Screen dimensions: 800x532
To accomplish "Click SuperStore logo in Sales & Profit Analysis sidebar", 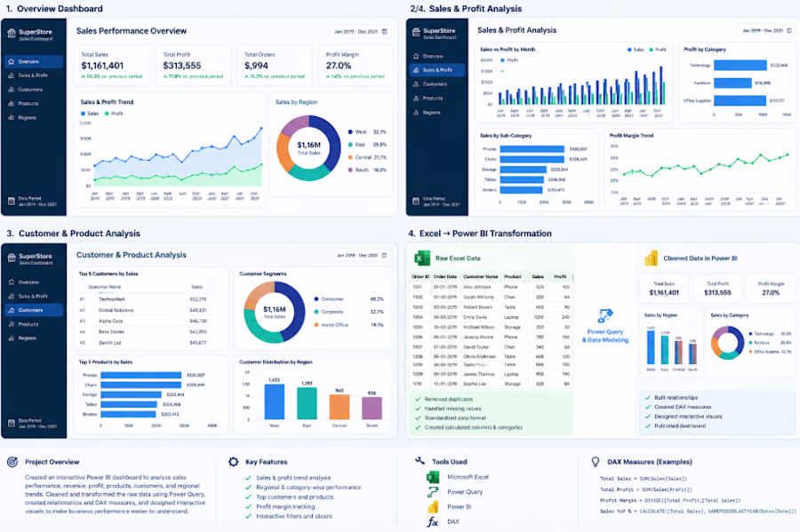I will [x=416, y=33].
